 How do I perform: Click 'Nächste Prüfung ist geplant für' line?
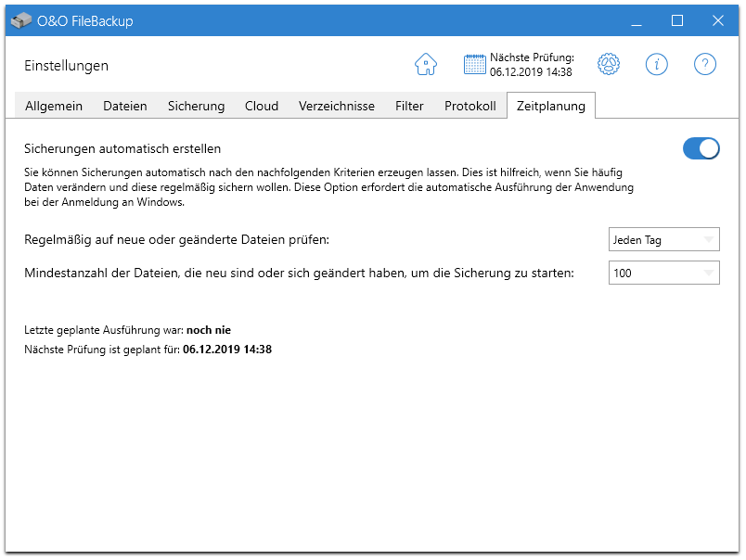pos(148,350)
